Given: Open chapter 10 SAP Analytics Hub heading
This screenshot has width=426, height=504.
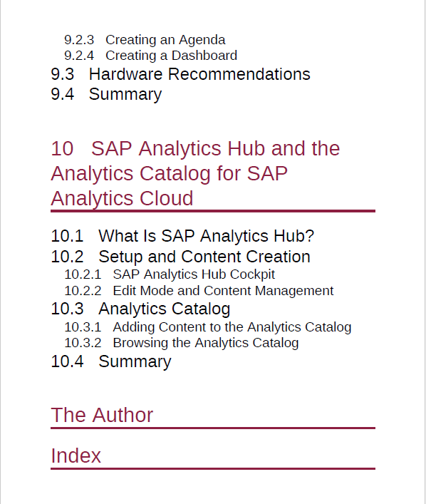Looking at the screenshot, I should pyautogui.click(x=195, y=173).
